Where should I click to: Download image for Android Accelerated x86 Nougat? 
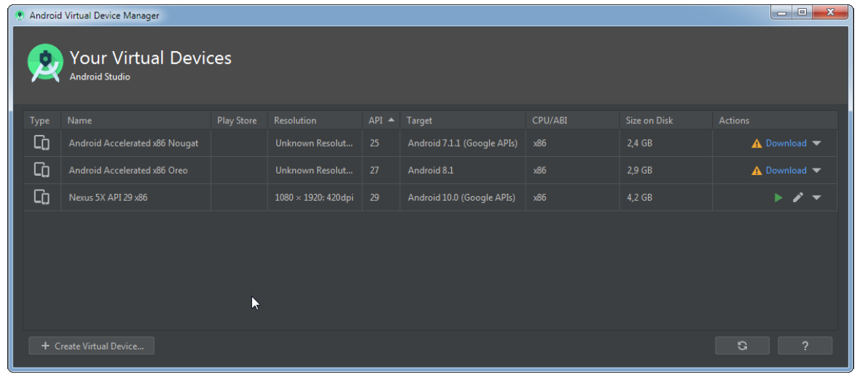point(786,143)
